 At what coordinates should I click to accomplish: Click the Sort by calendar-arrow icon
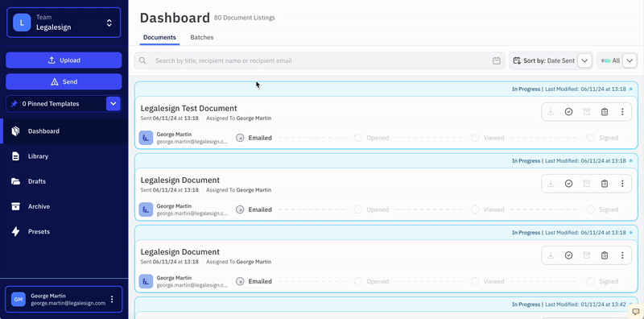(517, 61)
